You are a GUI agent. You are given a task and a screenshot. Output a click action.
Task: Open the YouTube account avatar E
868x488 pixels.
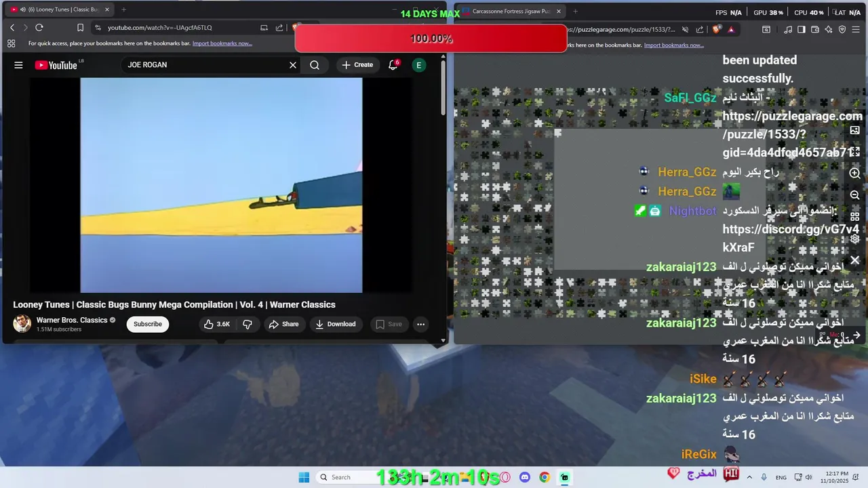point(419,65)
